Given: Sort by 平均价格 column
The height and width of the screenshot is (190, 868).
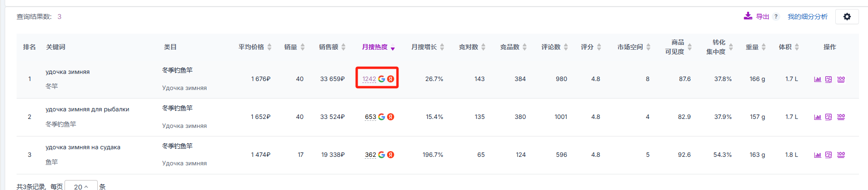Looking at the screenshot, I should [x=255, y=47].
